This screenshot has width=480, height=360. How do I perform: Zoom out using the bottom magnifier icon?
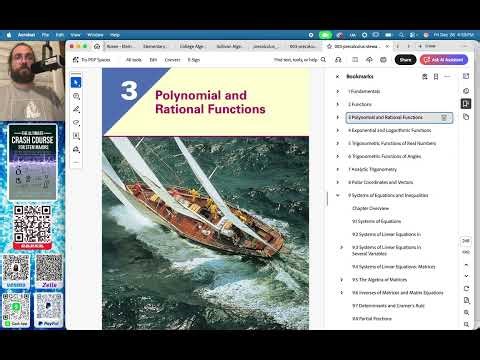tap(466, 324)
